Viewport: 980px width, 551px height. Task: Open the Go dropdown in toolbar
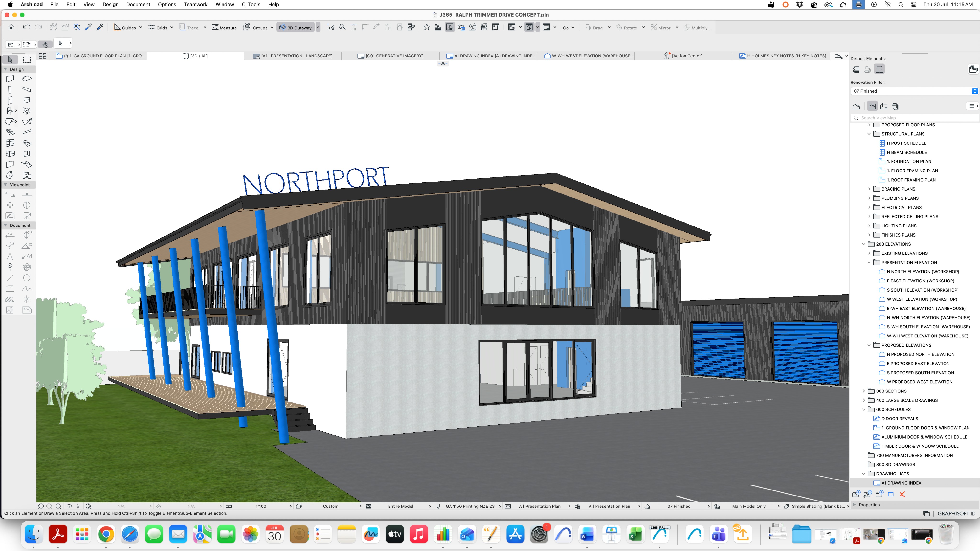tap(569, 27)
